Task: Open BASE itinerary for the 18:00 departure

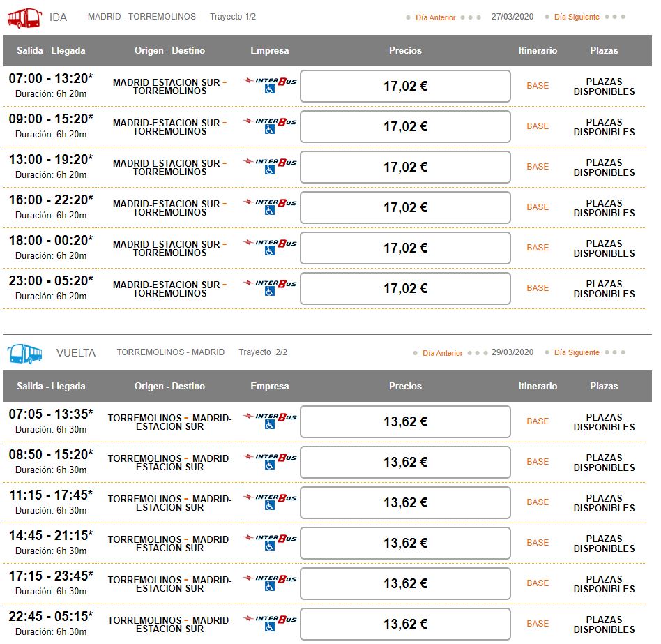Action: click(x=538, y=248)
